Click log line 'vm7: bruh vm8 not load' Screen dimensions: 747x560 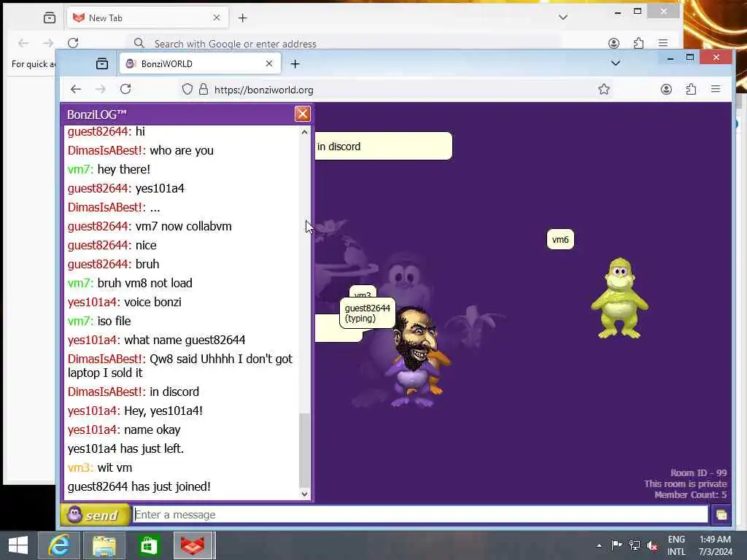130,283
